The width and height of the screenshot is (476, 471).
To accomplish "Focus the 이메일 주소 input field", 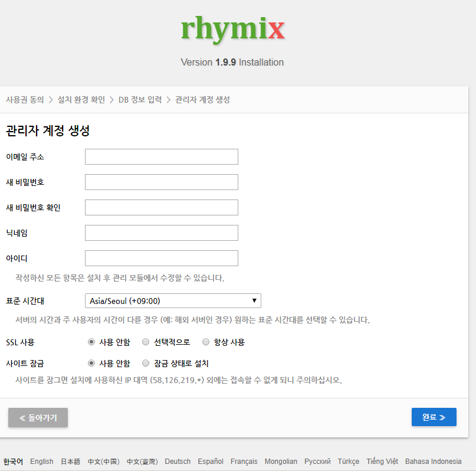I will tap(162, 156).
